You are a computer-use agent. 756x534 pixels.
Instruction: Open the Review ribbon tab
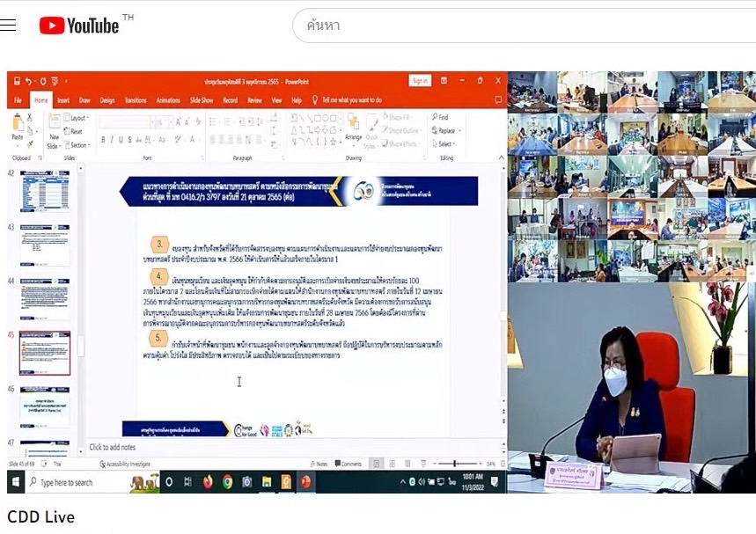tap(254, 100)
